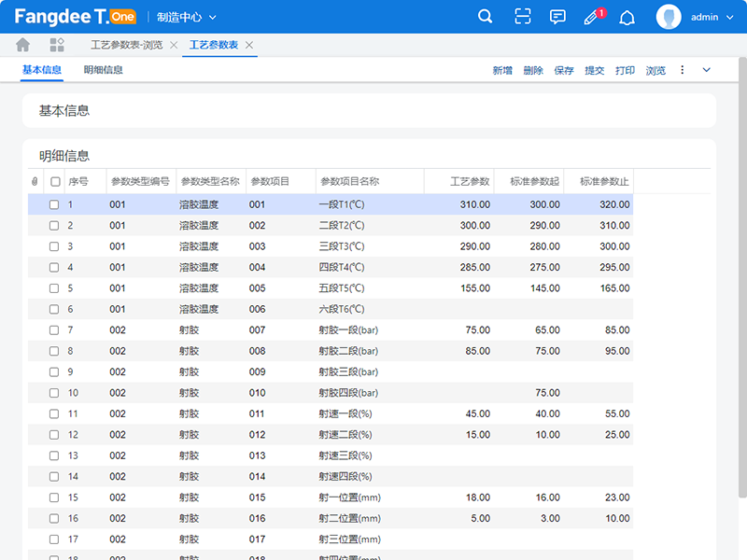This screenshot has height=560, width=747.
Task: Open the search magnifier icon
Action: 485,17
